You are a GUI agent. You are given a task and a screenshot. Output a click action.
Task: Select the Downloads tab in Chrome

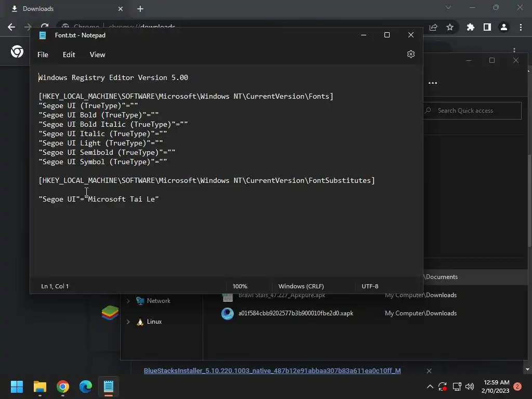pyautogui.click(x=67, y=9)
